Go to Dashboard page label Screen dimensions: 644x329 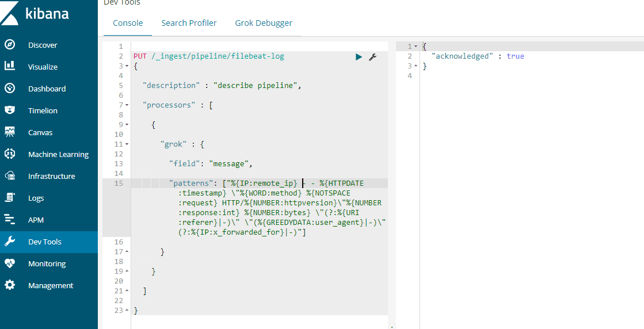pos(47,89)
